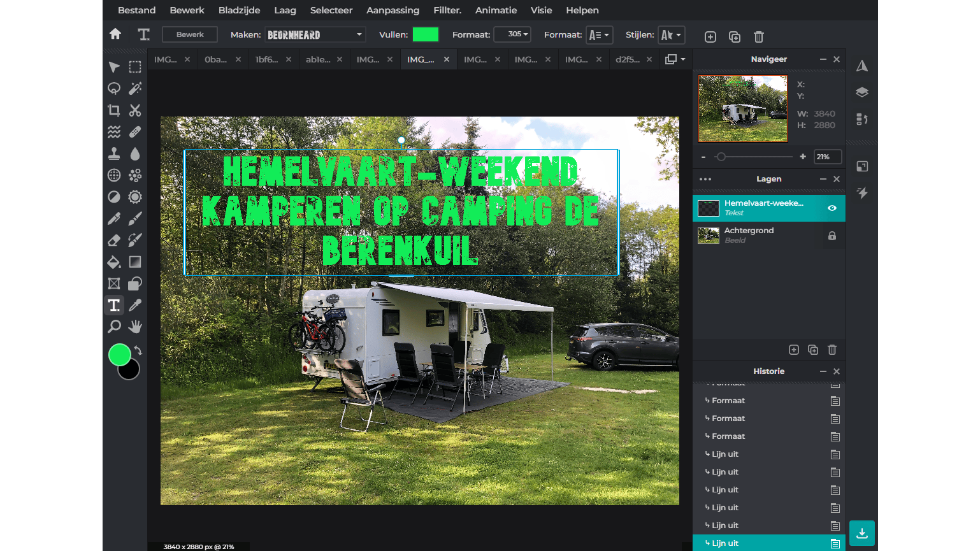This screenshot has height=551, width=980.
Task: Open the Aanpassing menu
Action: click(x=393, y=10)
